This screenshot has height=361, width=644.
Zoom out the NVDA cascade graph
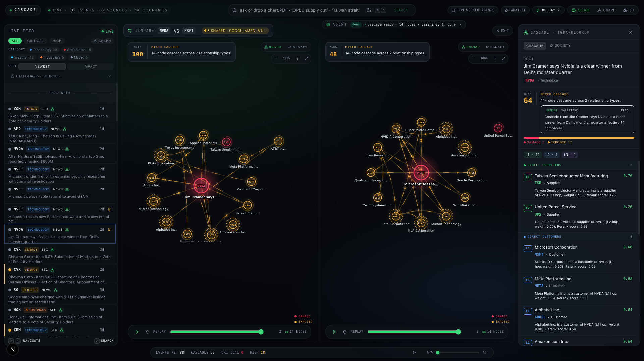276,59
